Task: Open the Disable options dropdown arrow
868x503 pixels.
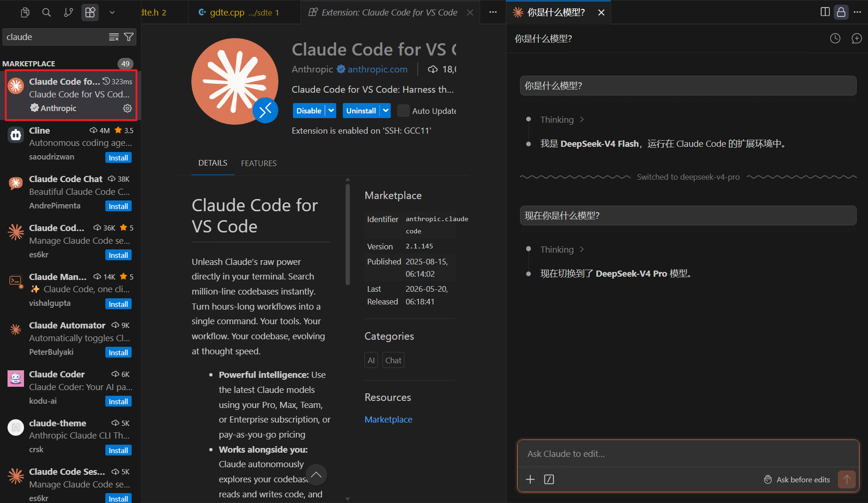Action: 331,111
